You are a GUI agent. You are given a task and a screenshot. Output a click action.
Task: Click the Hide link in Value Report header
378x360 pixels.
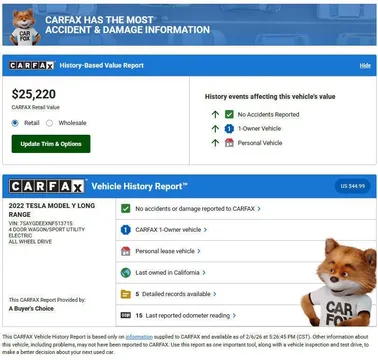click(x=365, y=65)
